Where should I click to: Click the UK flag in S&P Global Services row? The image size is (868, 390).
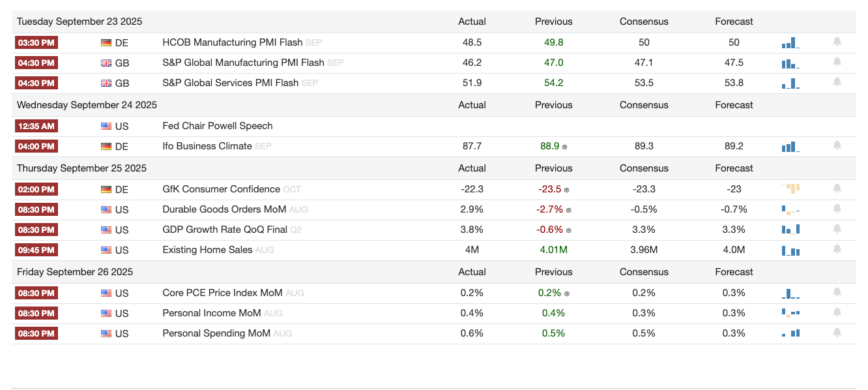[x=106, y=83]
